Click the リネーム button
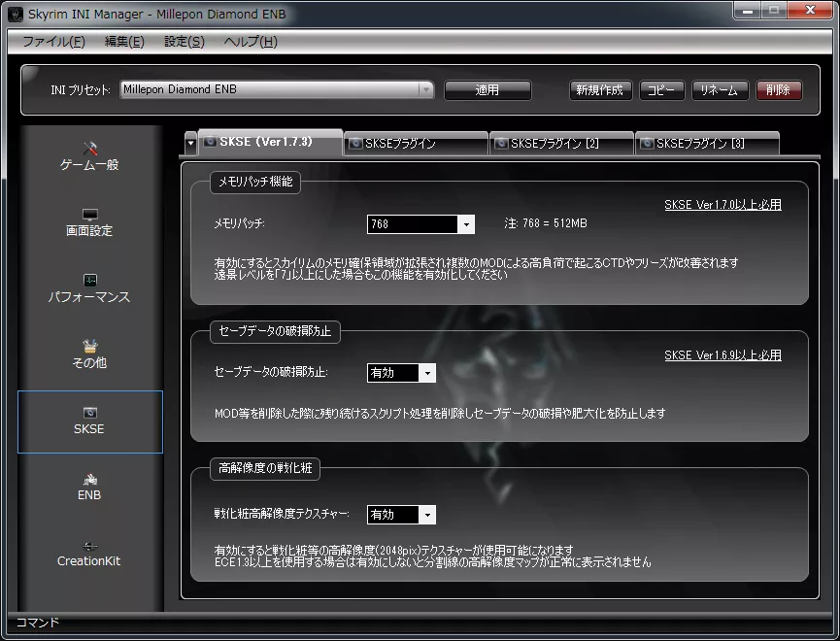840x641 pixels. [720, 90]
